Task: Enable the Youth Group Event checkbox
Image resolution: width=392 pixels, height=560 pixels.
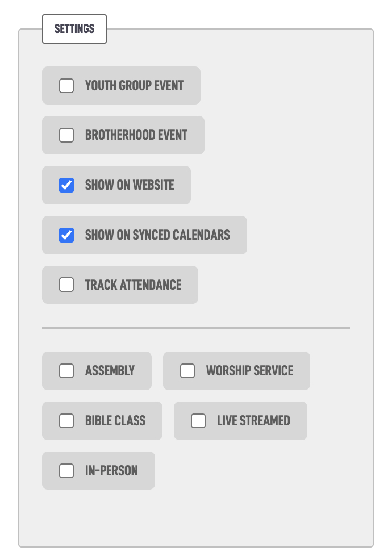Action: [x=66, y=86]
